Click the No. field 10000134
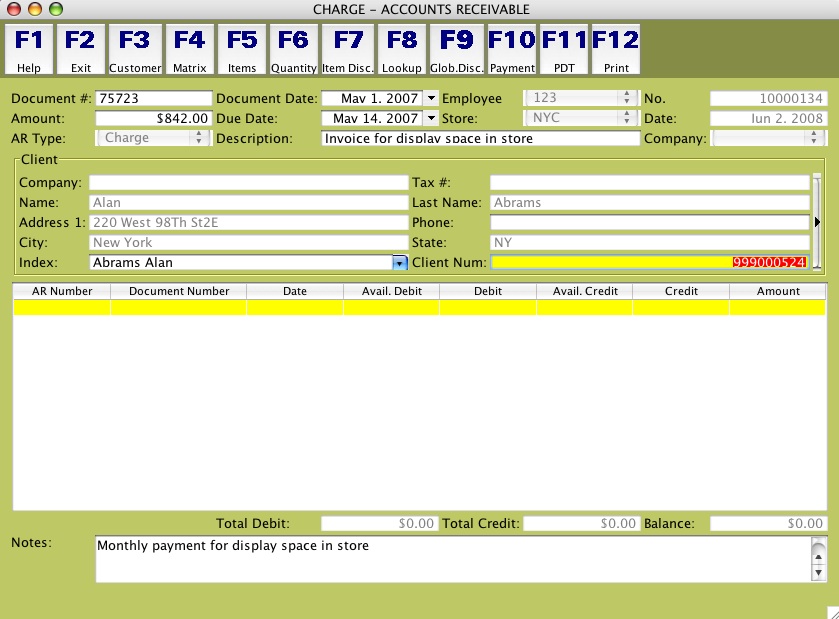This screenshot has width=839, height=619. [x=768, y=98]
